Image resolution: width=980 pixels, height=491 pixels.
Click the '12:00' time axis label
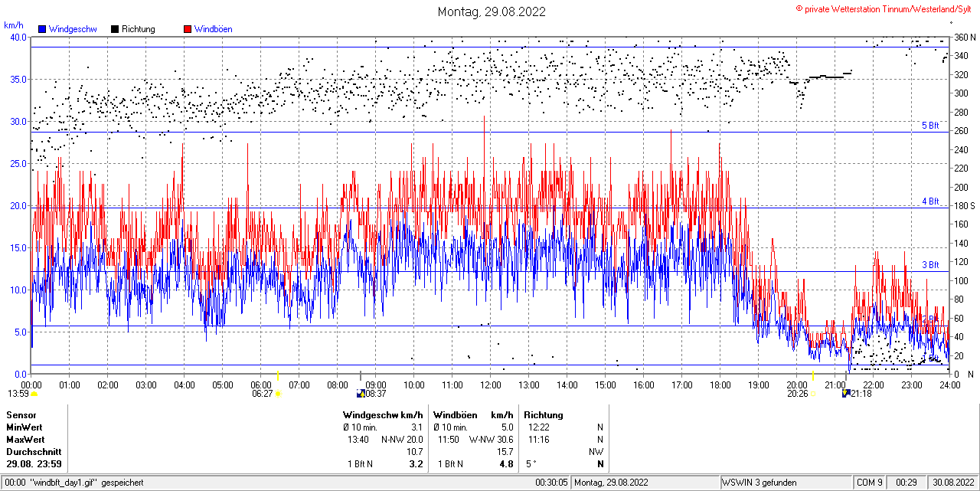click(x=490, y=385)
